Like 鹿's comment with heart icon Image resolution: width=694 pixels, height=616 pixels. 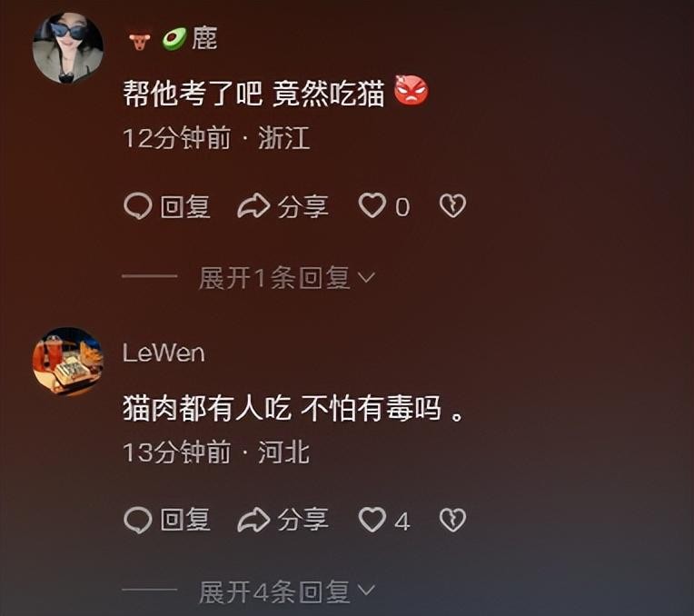(372, 205)
